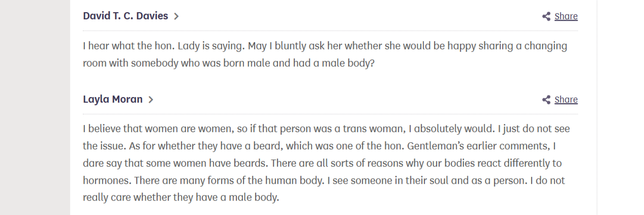Click the line starting "I hear what the hon. Lady"

[325, 46]
